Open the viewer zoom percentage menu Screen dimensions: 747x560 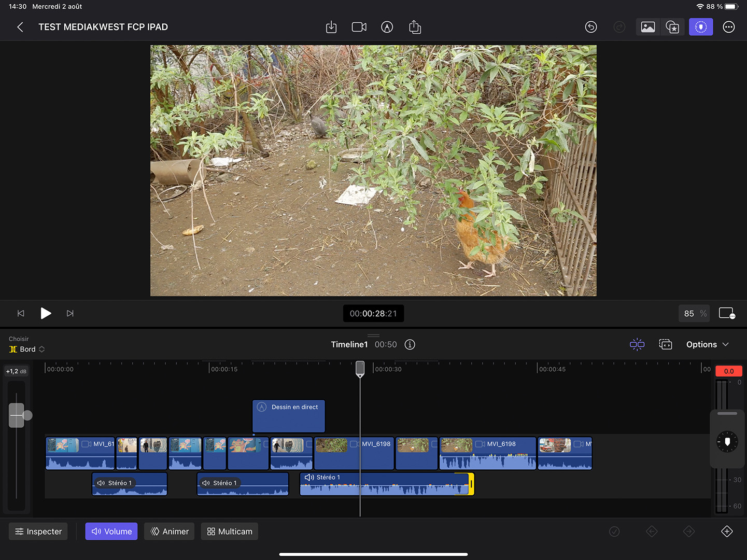[x=694, y=314]
